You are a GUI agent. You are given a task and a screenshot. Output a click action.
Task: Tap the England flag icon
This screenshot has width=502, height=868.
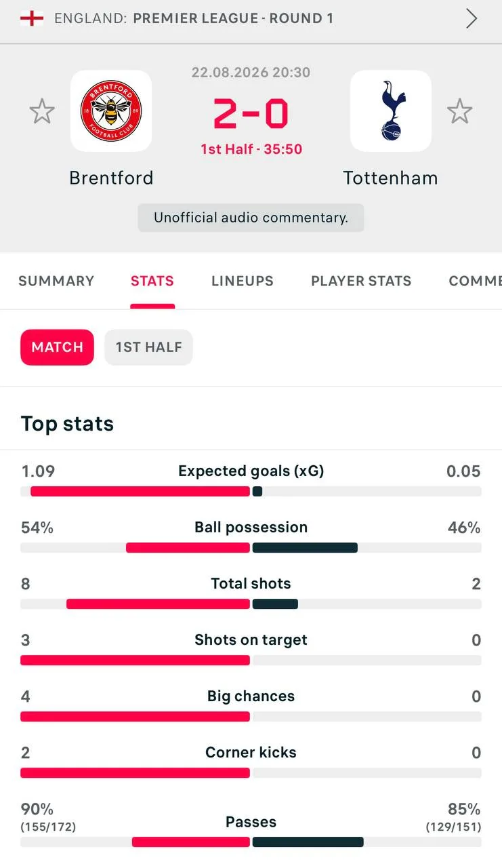pyautogui.click(x=32, y=18)
